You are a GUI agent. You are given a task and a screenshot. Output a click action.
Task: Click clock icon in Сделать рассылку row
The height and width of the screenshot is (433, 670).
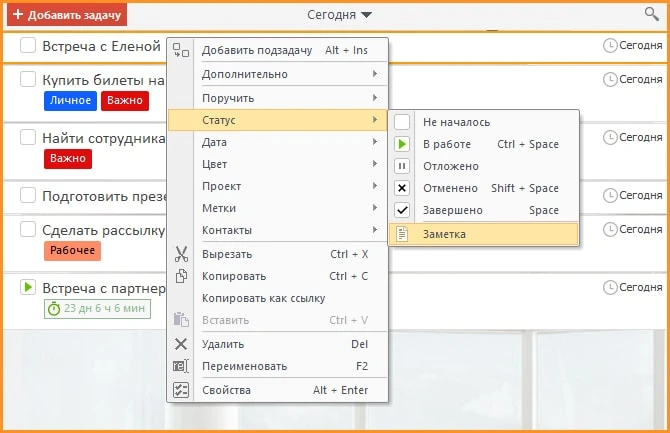(x=610, y=230)
